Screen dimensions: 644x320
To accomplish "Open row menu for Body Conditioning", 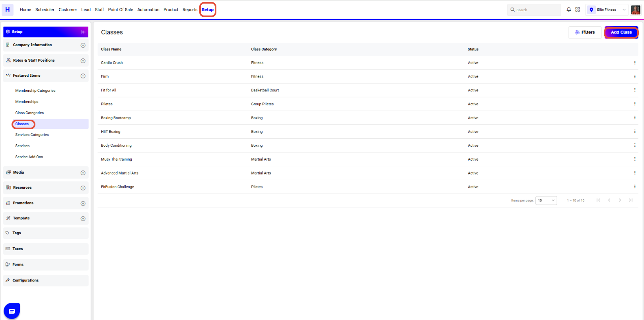I will [635, 145].
